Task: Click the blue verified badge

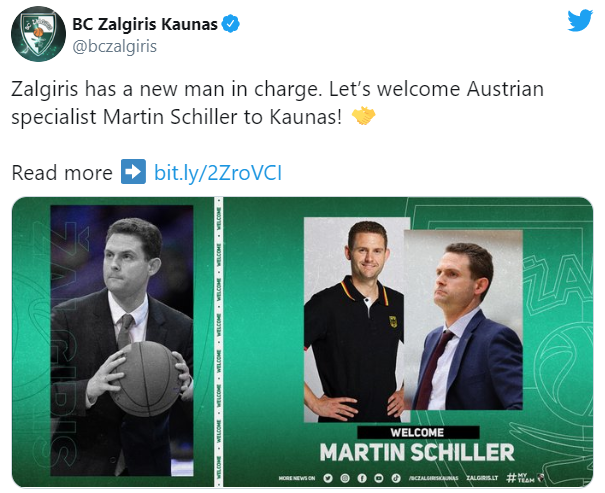Action: click(231, 24)
